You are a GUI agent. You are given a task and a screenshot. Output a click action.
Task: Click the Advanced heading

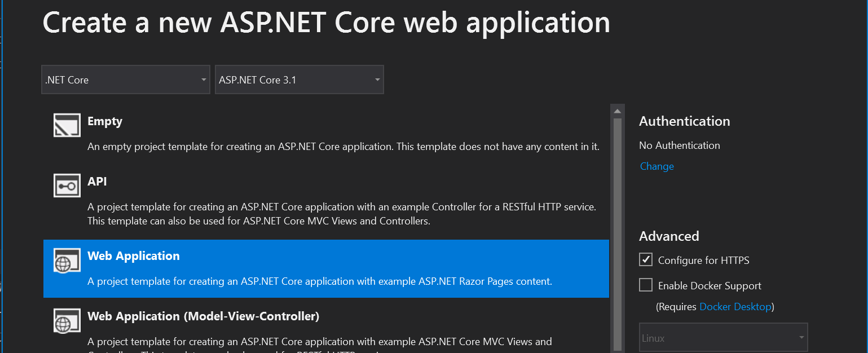669,236
